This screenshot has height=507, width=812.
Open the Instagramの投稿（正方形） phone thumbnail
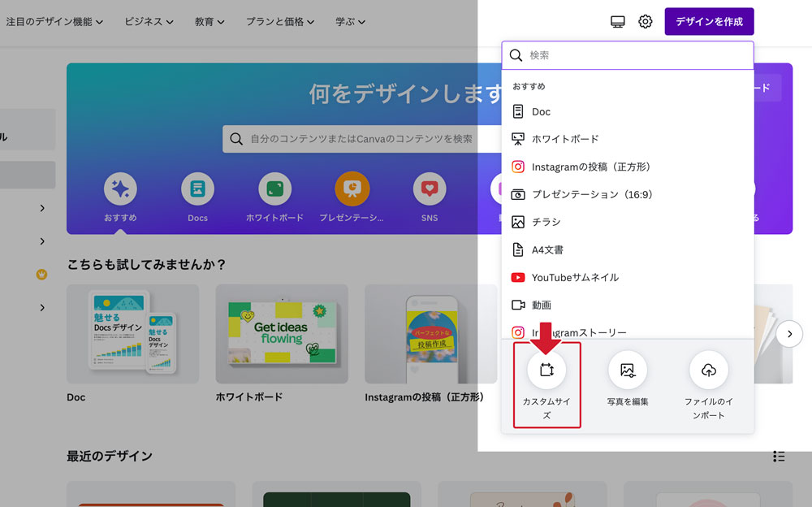tap(431, 334)
